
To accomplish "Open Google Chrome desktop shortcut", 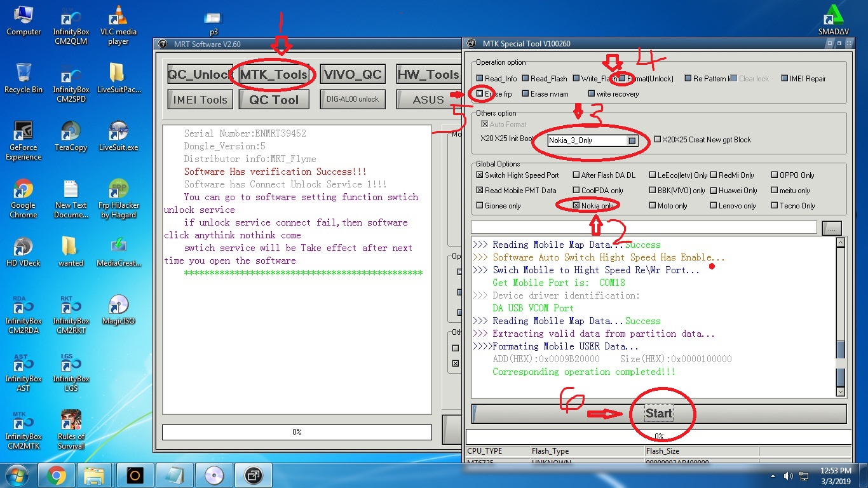I will (24, 199).
